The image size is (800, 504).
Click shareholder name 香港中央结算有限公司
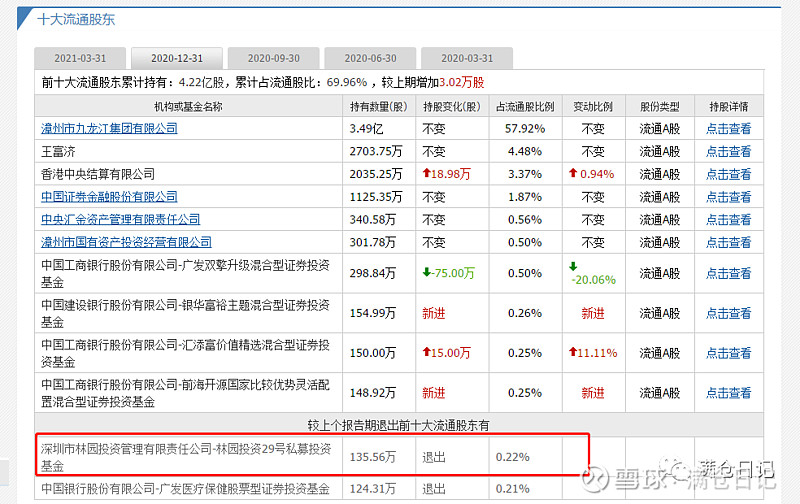(98, 174)
